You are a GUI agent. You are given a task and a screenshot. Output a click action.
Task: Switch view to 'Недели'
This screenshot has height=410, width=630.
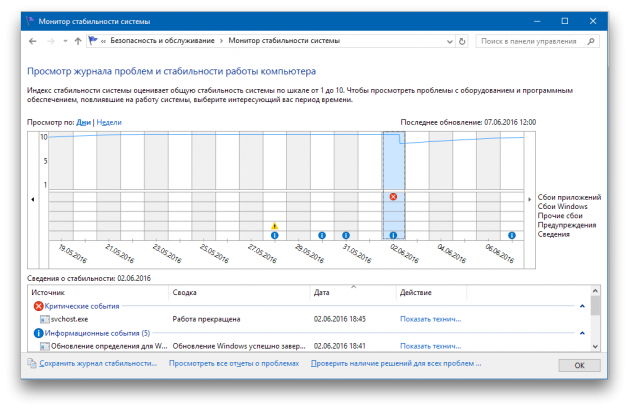click(109, 122)
